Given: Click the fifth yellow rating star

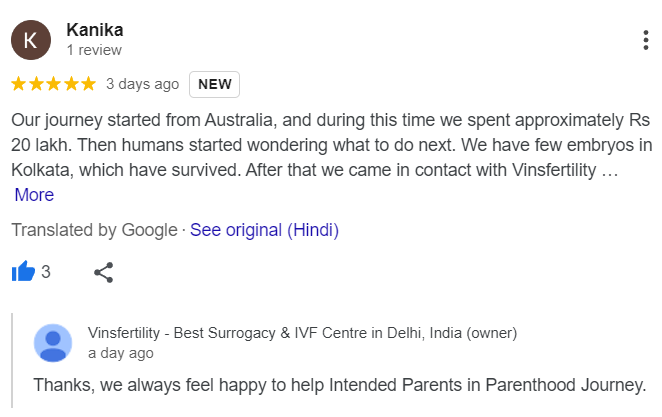Looking at the screenshot, I should point(88,84).
